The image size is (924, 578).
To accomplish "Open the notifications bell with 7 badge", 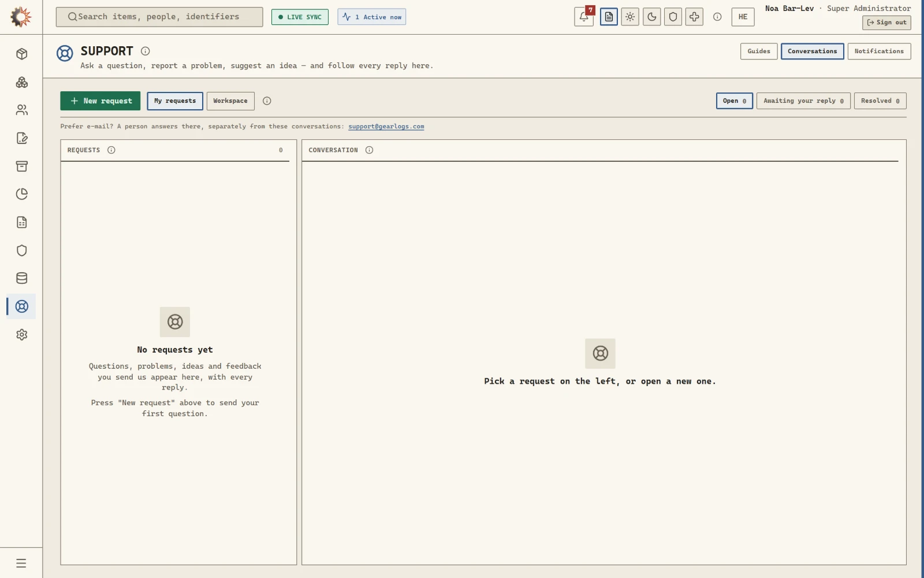I will [x=584, y=17].
